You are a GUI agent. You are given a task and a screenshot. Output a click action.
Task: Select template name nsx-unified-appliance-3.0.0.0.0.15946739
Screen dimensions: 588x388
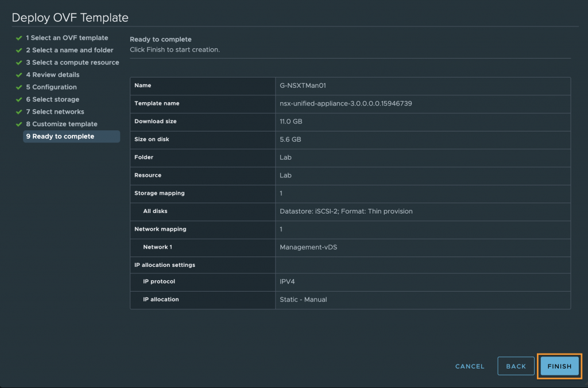(346, 103)
